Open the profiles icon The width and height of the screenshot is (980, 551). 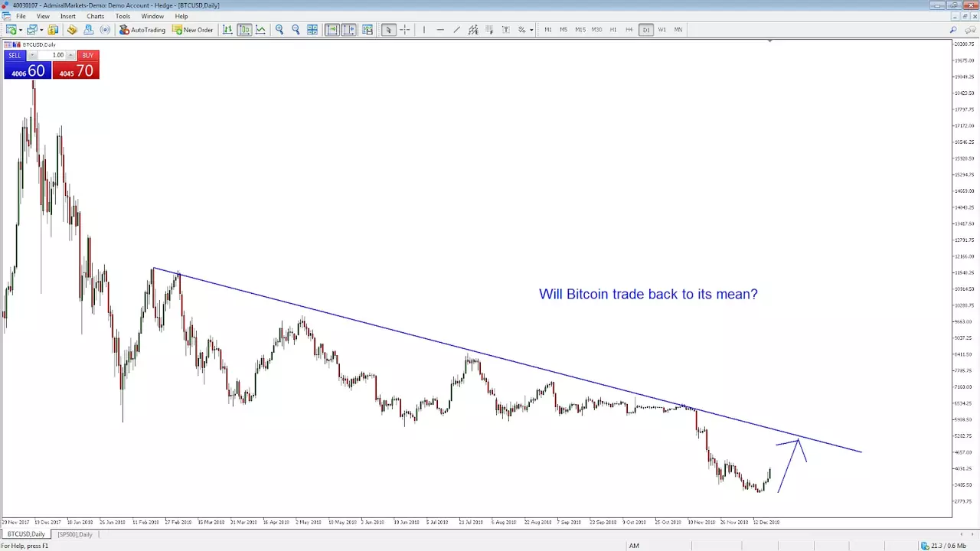[31, 30]
